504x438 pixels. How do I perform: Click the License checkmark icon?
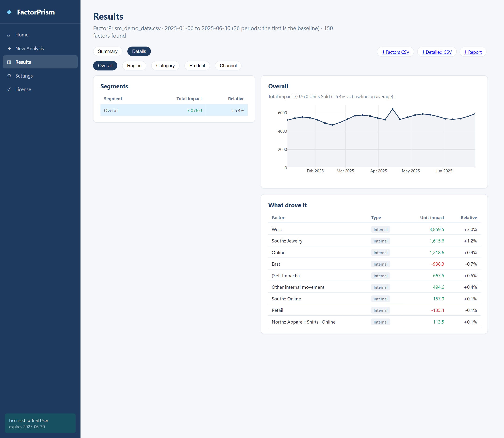[9, 89]
